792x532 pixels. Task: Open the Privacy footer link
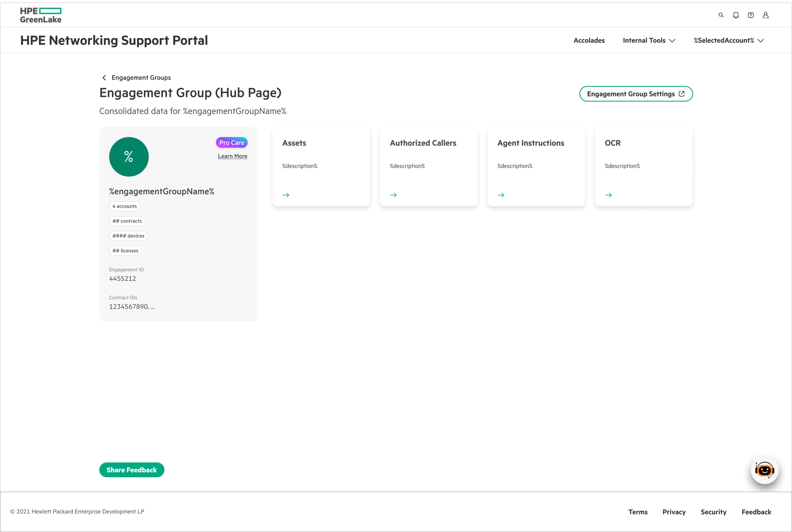pos(674,512)
